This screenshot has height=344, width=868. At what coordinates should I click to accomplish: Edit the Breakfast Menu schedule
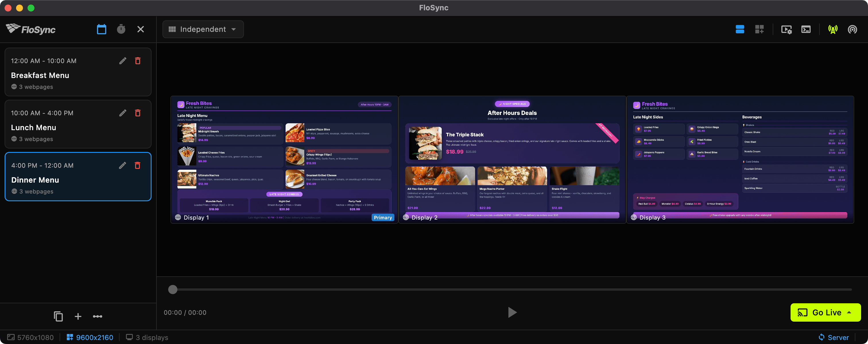[123, 60]
